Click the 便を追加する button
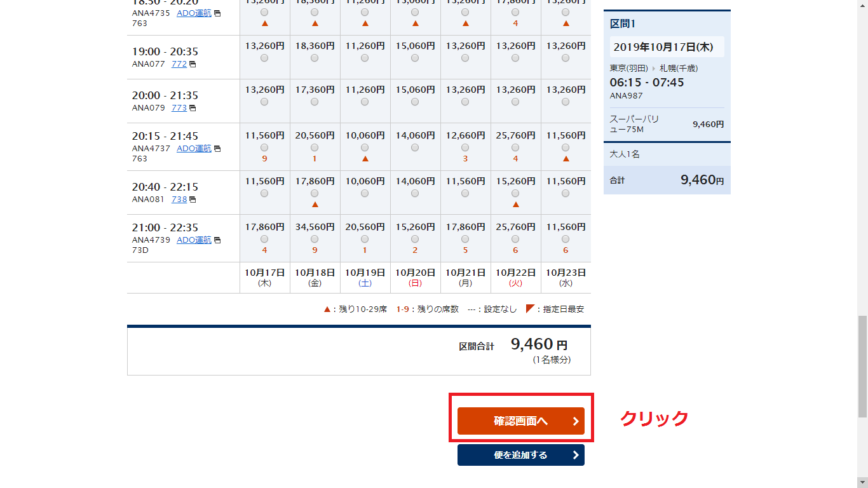 point(520,455)
